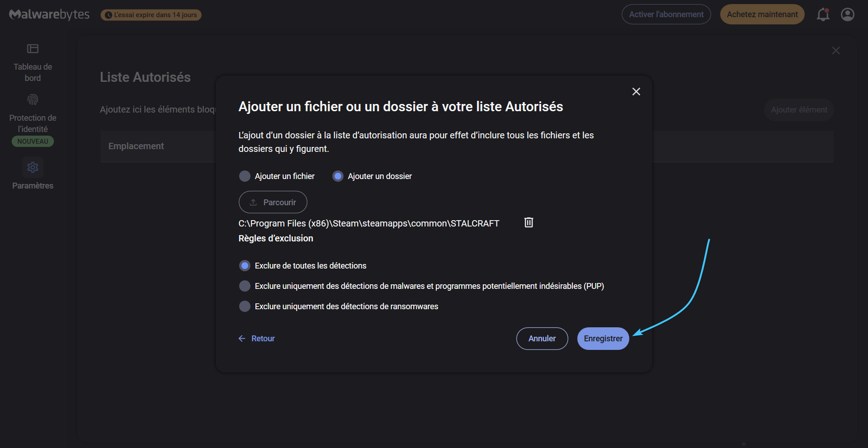The image size is (868, 448).
Task: Click the Tableau de bord dashboard icon
Action: pyautogui.click(x=33, y=48)
